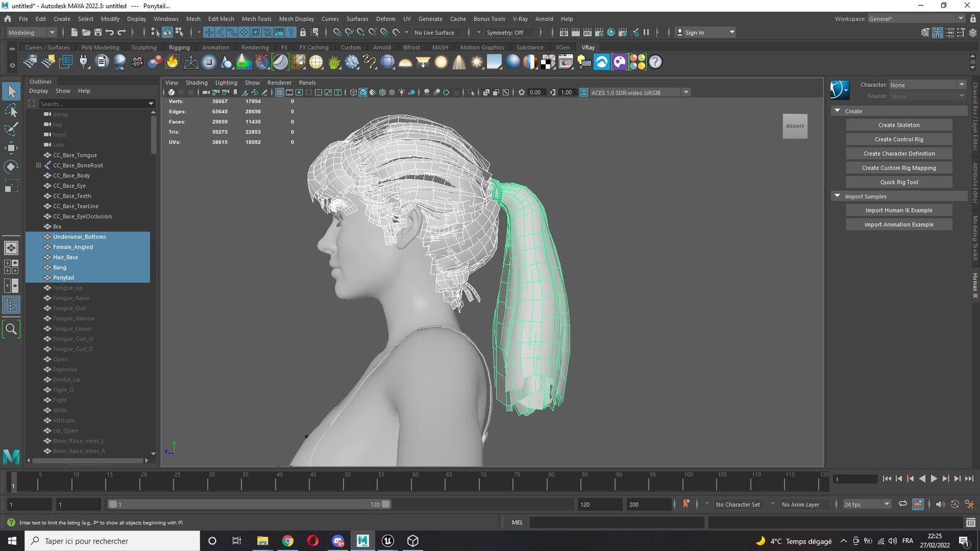Click the time range slider bar
This screenshot has width=980, height=551.
click(x=249, y=504)
